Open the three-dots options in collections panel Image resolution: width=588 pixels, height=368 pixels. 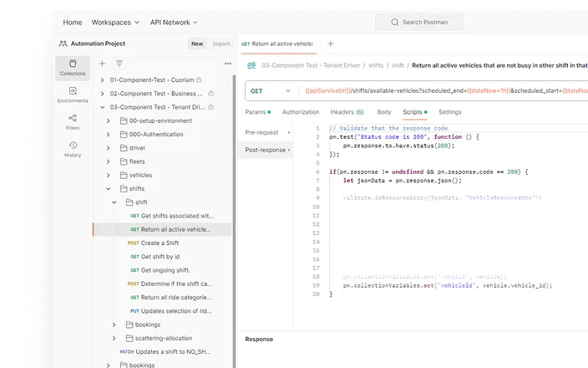point(228,64)
